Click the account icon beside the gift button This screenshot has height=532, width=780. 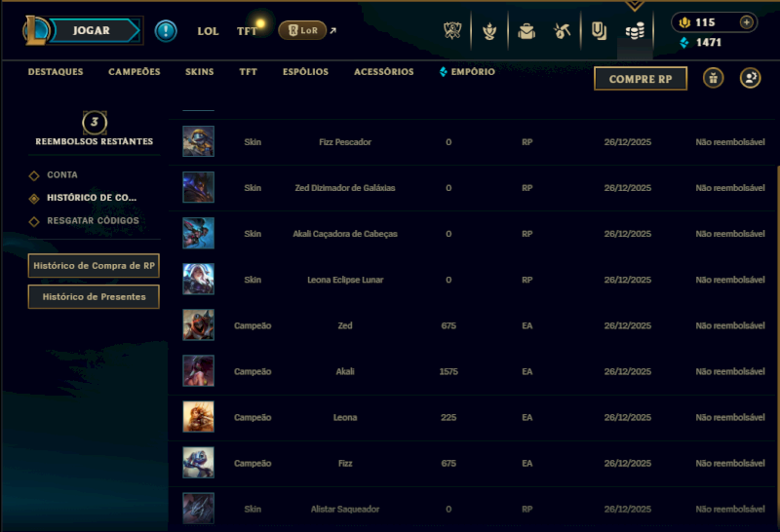coord(750,78)
